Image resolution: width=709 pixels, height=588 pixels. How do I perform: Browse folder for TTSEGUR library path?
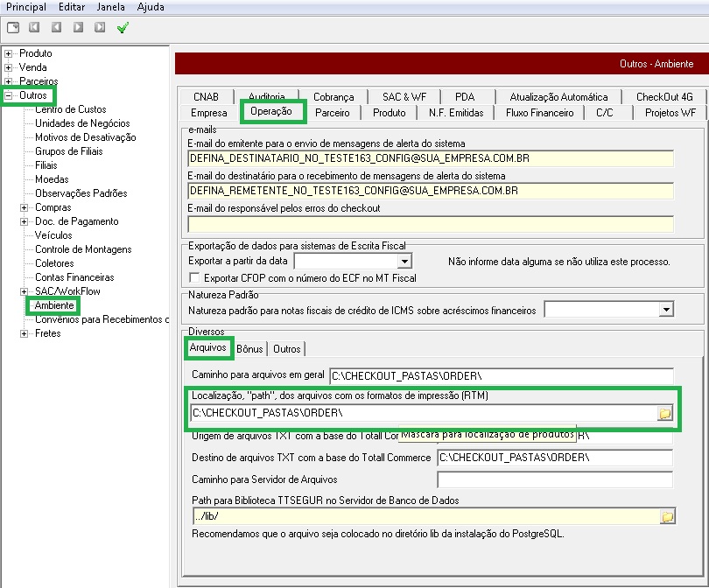(667, 516)
